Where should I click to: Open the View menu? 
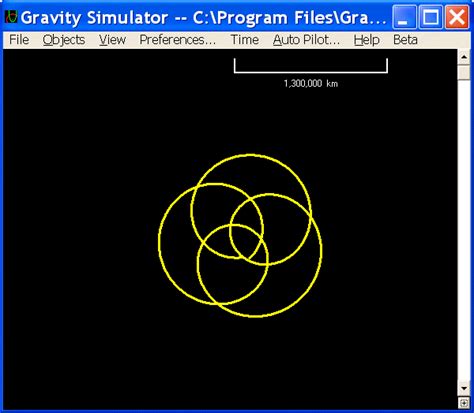tap(112, 40)
